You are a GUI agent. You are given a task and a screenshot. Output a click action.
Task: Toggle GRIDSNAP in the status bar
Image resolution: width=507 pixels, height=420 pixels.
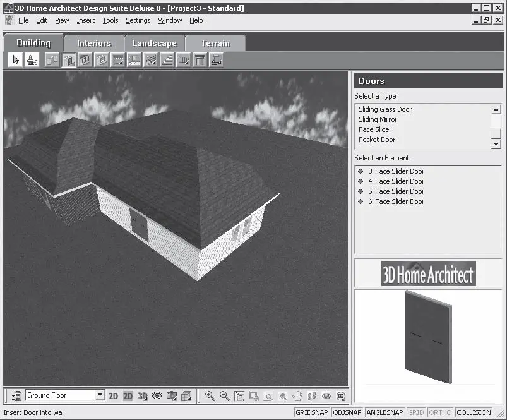[312, 412]
